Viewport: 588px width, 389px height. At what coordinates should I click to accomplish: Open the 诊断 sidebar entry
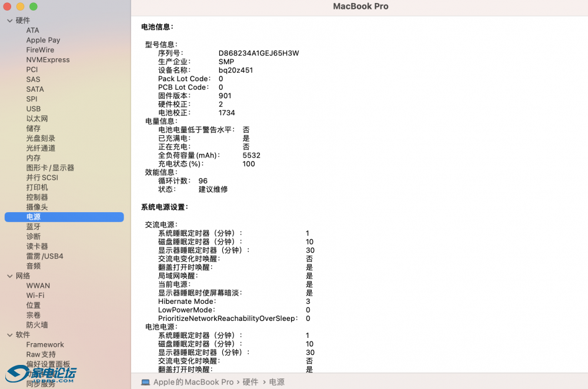pyautogui.click(x=34, y=236)
